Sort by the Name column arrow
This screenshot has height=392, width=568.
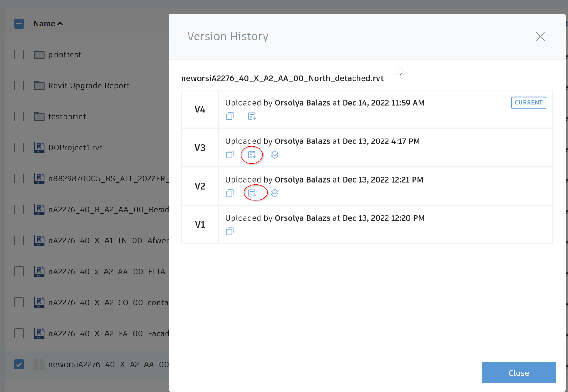pyautogui.click(x=60, y=24)
